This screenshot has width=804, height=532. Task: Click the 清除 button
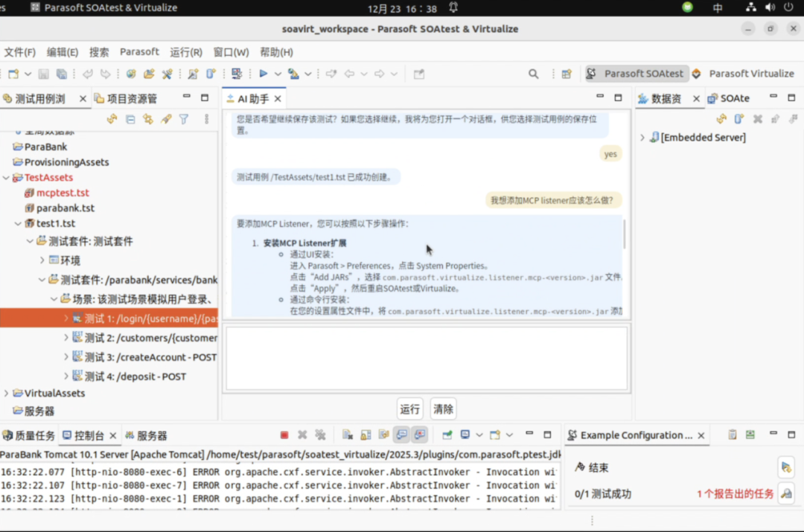443,409
